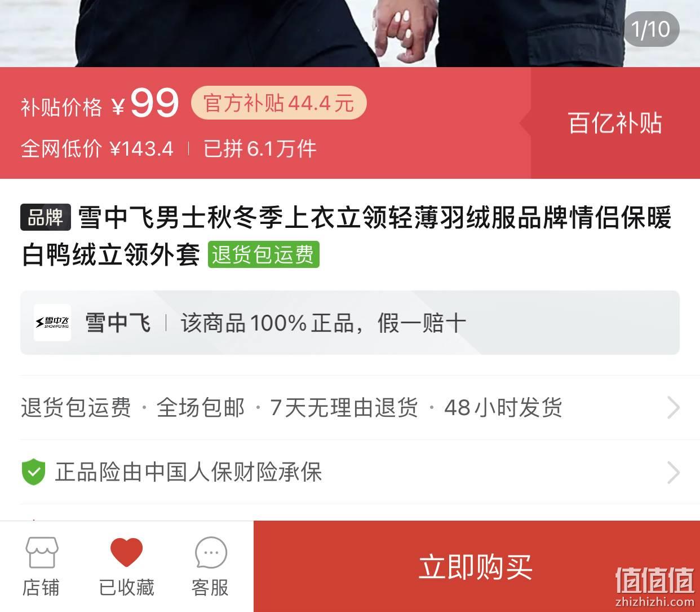700x612 pixels.
Task: Tap the 已拼6.1万件 sales count
Action: coord(260,149)
